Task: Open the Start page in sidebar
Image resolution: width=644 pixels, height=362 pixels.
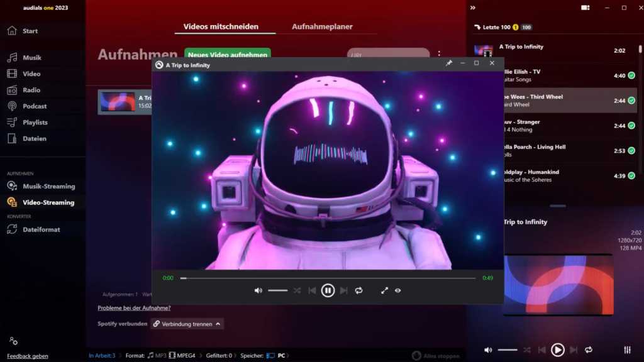Action: pyautogui.click(x=23, y=31)
